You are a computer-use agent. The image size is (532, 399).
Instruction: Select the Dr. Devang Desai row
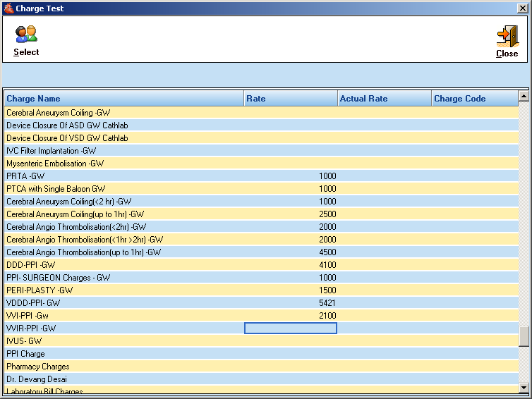pyautogui.click(x=37, y=379)
